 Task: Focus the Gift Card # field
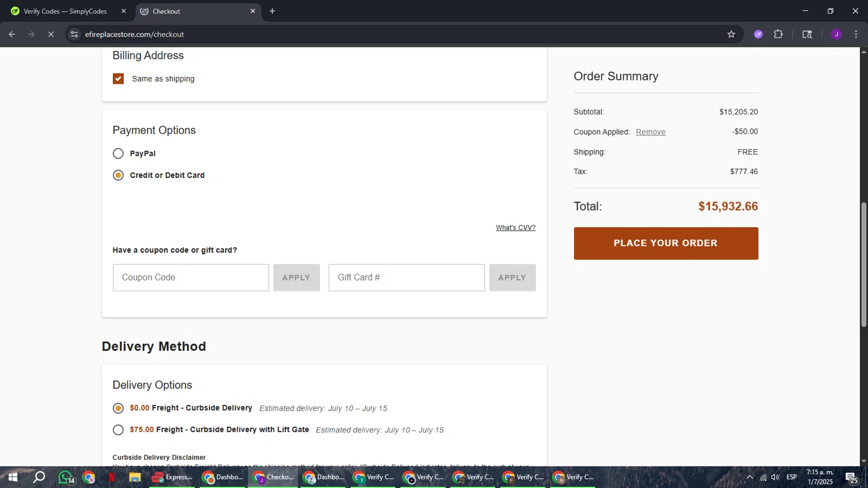click(x=407, y=278)
